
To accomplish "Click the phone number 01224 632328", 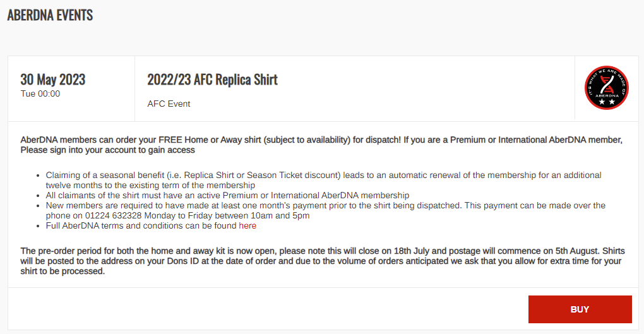I will 114,216.
